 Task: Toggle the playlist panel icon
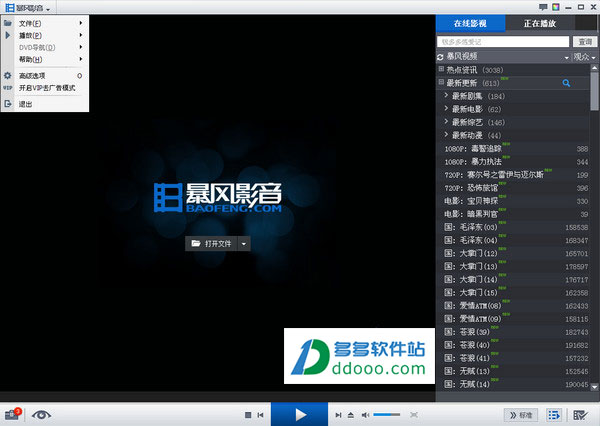pyautogui.click(x=554, y=415)
